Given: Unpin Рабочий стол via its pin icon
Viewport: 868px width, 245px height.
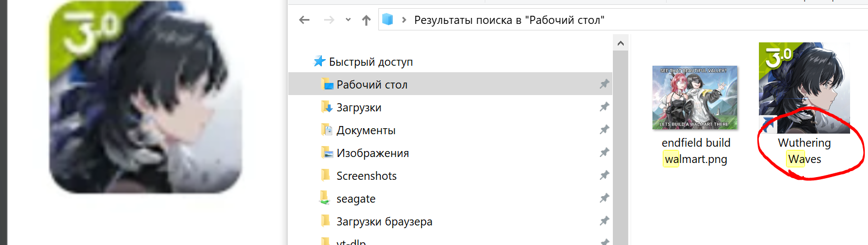Looking at the screenshot, I should click(604, 84).
